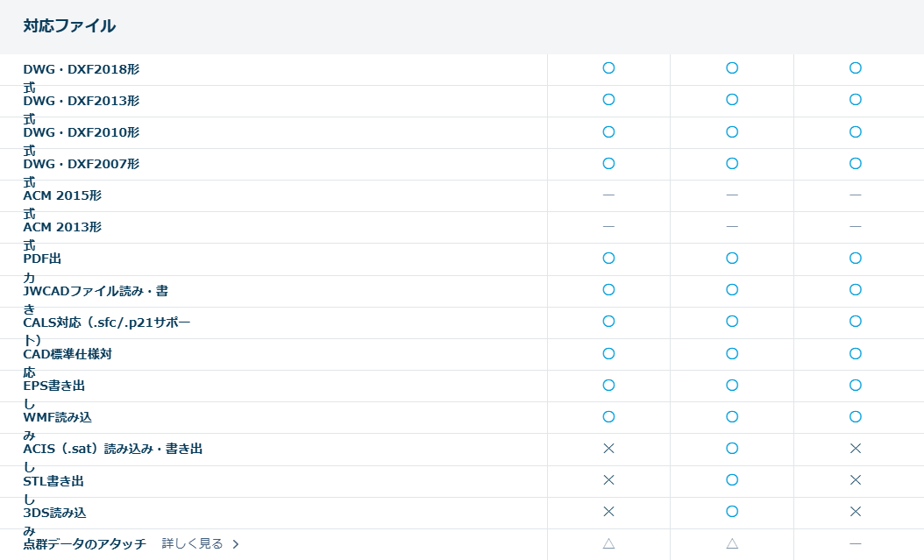Click the last-column circle in JWCADファイル row
924x560 pixels.
click(856, 290)
